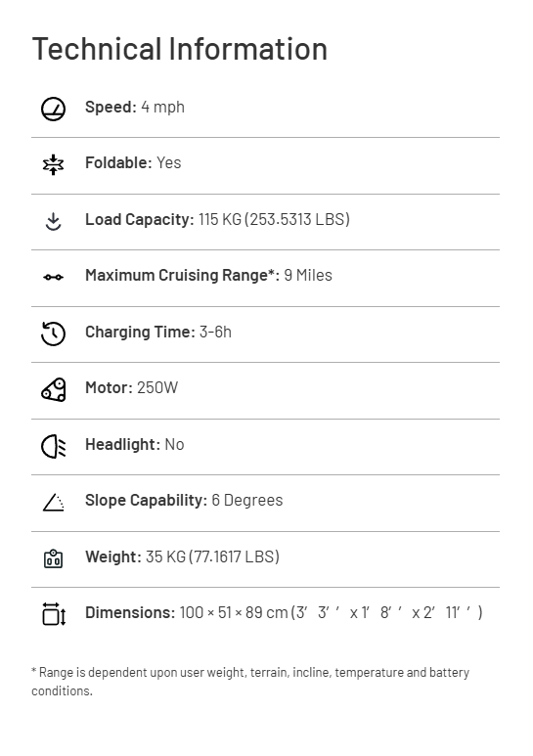Click the clock icon beside Charging Time
The image size is (533, 756).
click(53, 334)
